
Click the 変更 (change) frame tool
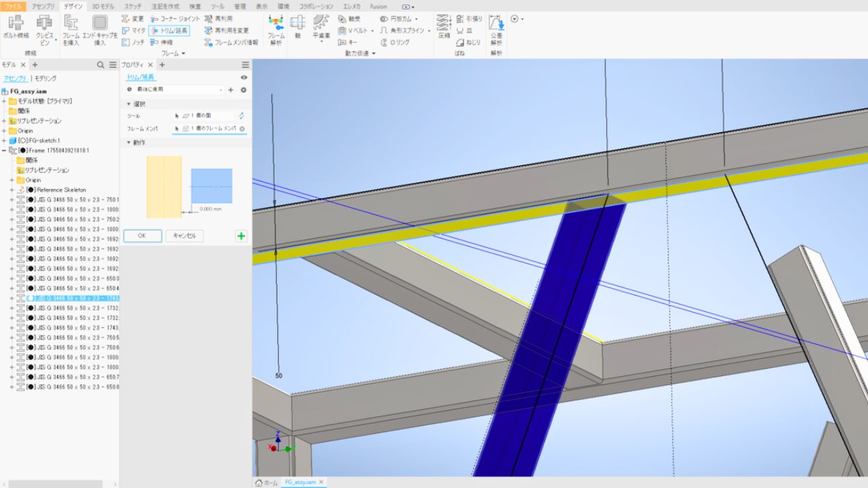[133, 19]
